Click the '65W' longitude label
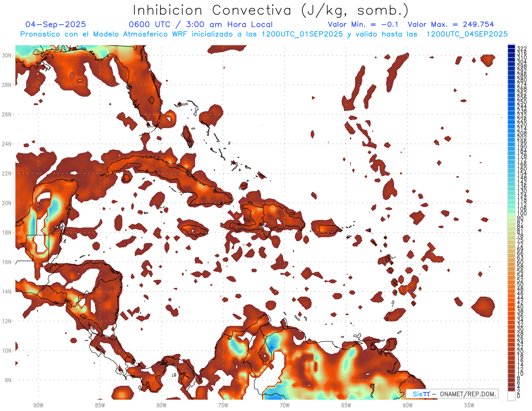 click(346, 405)
